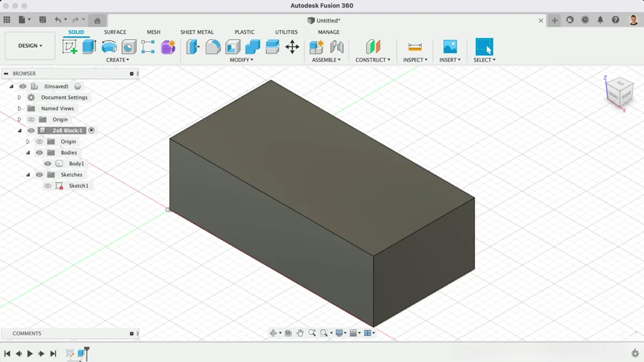644x362 pixels.
Task: Activate the 2x8 Block:1 component radio button
Action: [x=91, y=131]
